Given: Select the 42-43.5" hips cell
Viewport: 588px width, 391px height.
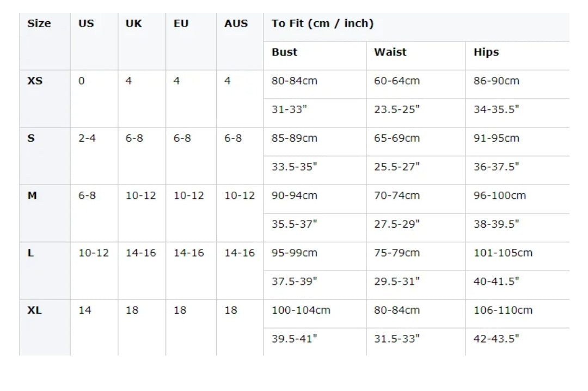Looking at the screenshot, I should (x=497, y=339).
